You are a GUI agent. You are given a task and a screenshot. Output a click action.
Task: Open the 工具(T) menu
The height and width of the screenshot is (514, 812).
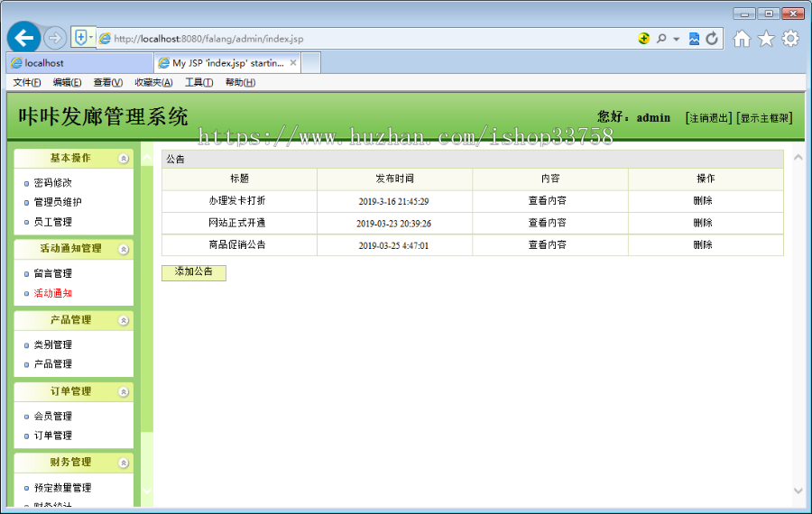click(x=198, y=82)
